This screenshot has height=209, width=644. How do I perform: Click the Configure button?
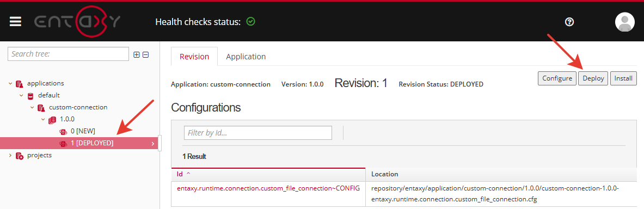point(557,78)
